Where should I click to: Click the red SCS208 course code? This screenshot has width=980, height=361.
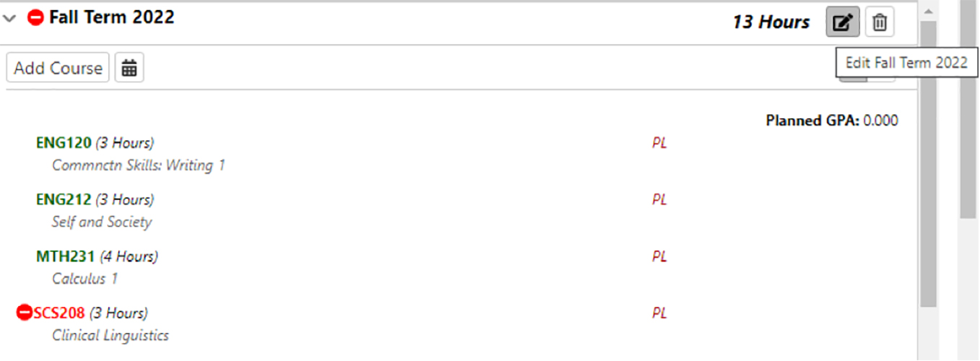tap(59, 313)
